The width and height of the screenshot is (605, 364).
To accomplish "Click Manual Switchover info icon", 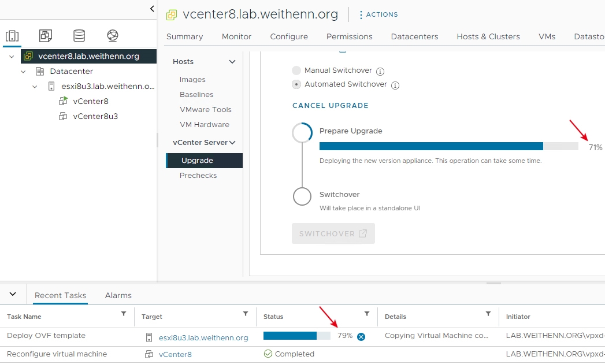I will (x=380, y=72).
